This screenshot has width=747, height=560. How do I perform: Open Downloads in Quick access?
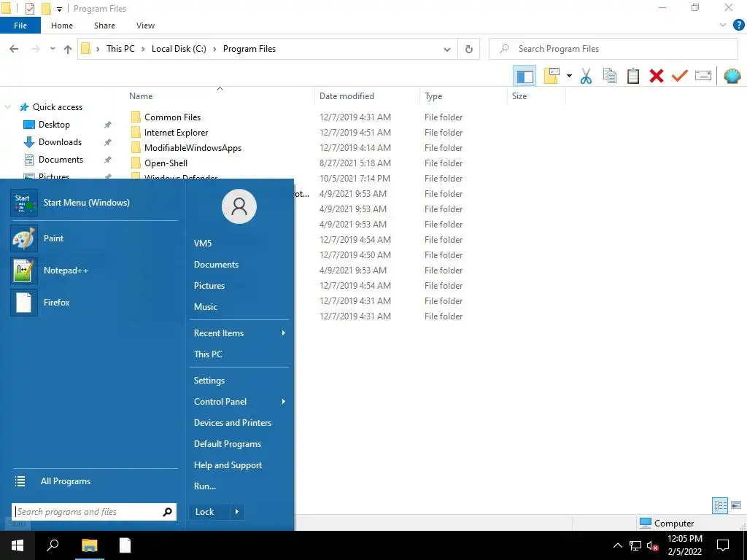click(60, 142)
